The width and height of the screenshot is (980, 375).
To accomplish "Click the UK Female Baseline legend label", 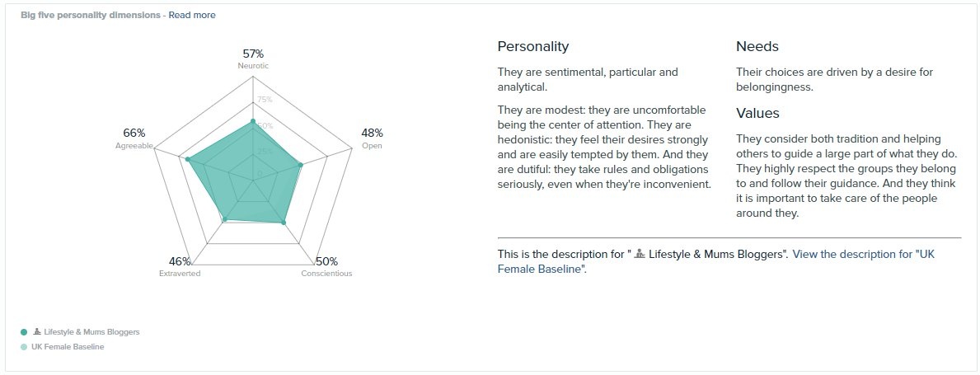I will (68, 347).
